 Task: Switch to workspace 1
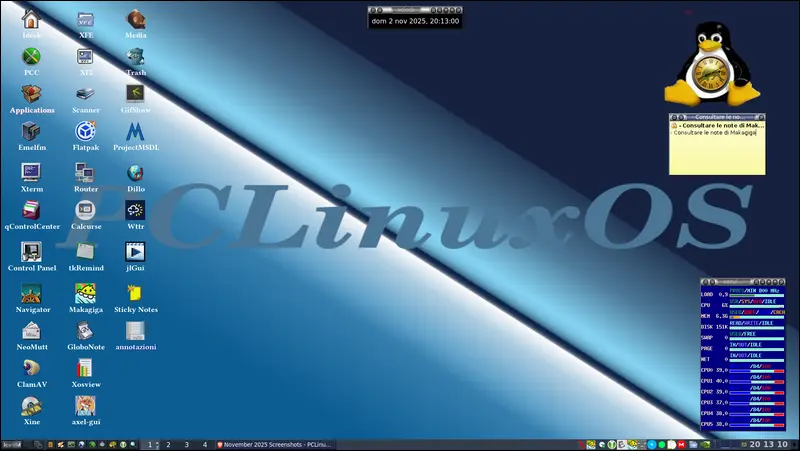[150, 445]
